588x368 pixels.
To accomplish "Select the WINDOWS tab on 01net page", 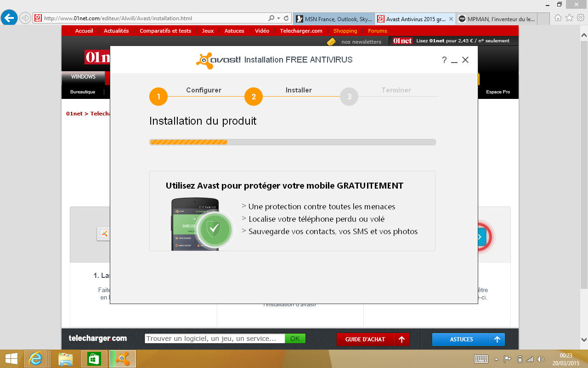I will coord(83,77).
